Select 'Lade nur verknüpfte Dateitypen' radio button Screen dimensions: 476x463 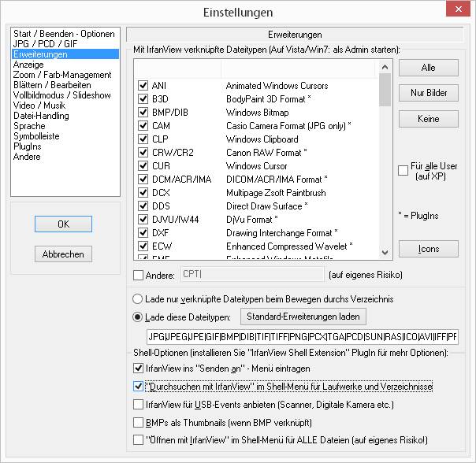pyautogui.click(x=137, y=299)
